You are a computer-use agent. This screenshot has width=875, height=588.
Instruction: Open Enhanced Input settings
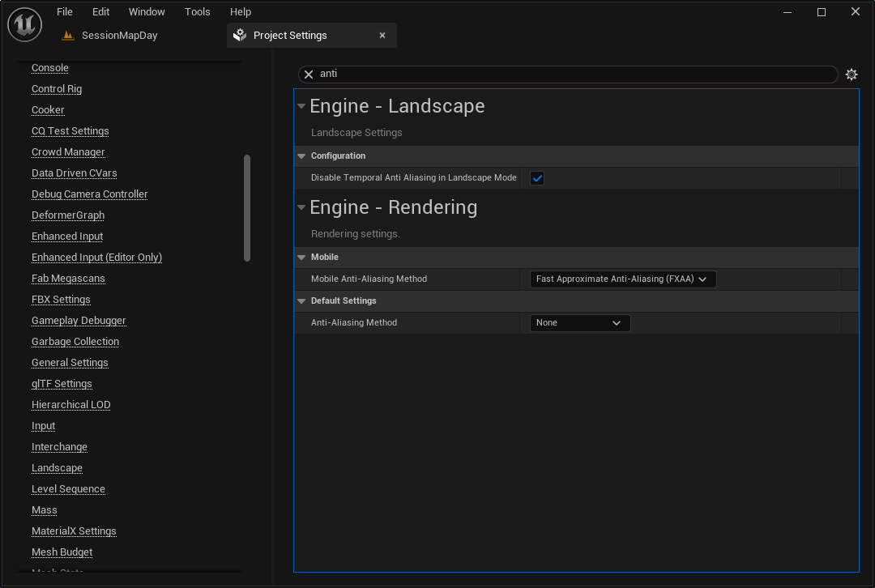(x=66, y=236)
